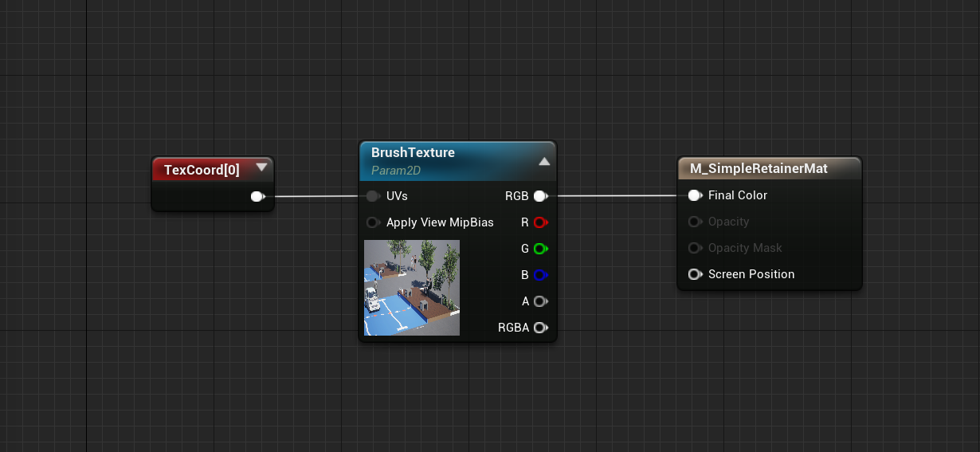
Task: Click the red R output pin
Action: point(540,222)
